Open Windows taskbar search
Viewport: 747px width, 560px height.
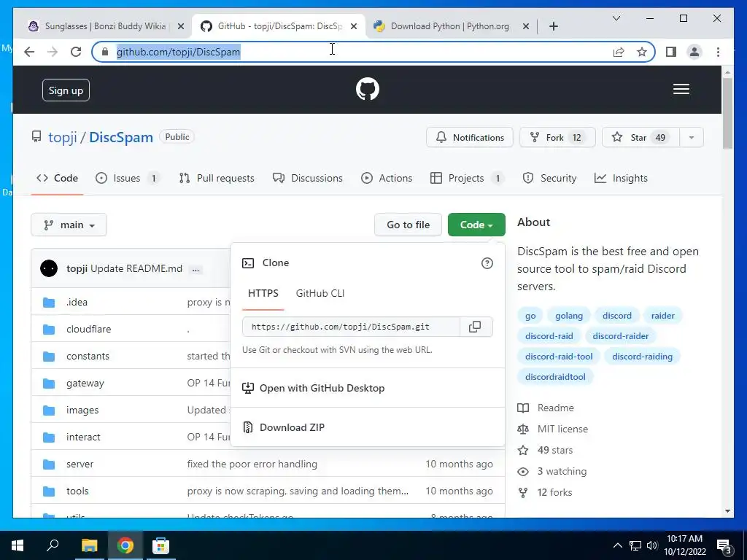click(53, 545)
